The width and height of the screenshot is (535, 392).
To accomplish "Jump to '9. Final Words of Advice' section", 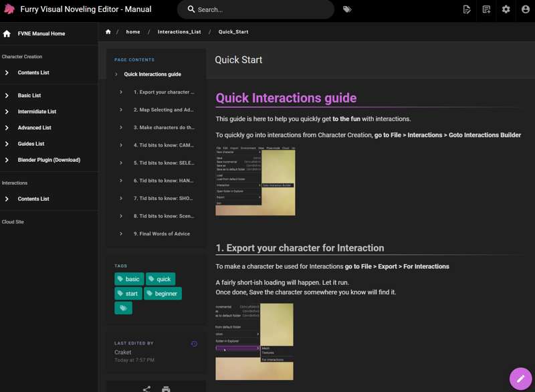I will 162,233.
